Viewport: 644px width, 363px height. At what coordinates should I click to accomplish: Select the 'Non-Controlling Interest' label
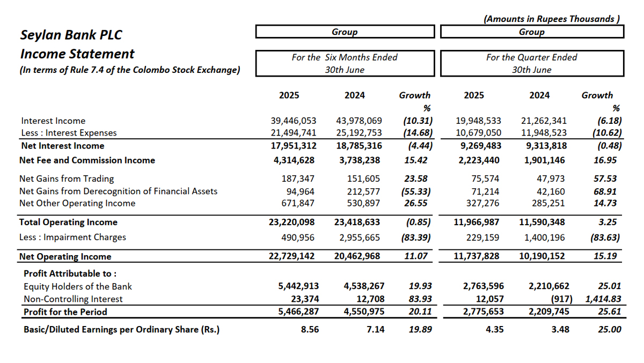coord(73,299)
